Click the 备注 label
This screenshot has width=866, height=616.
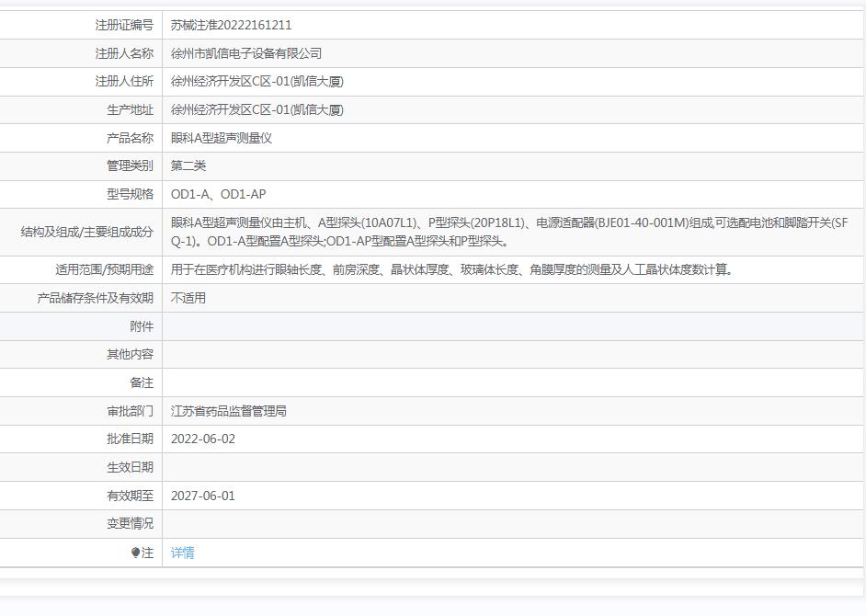pyautogui.click(x=142, y=382)
